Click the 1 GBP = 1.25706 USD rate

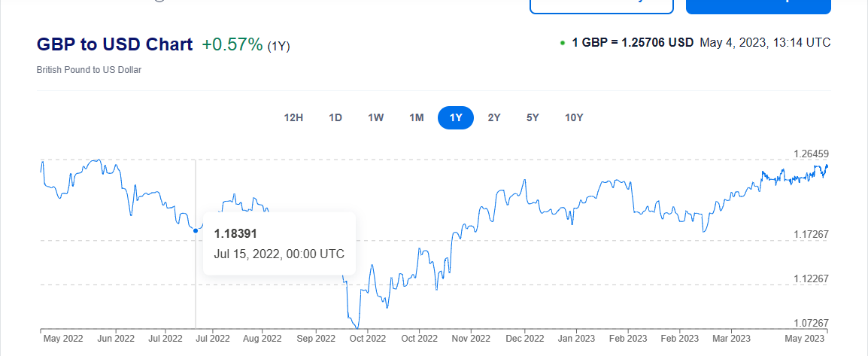(633, 42)
